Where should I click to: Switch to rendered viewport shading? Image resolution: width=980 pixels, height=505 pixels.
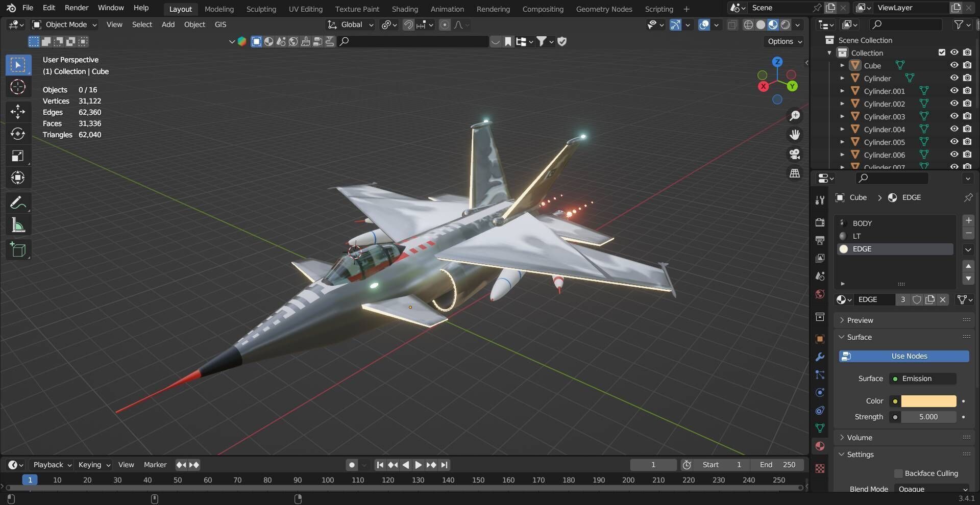point(786,25)
